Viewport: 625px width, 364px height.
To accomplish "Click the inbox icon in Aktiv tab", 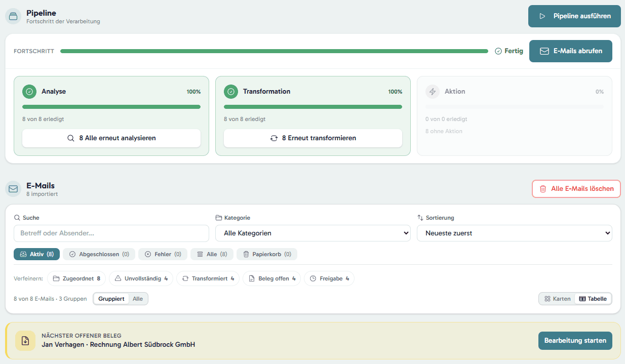I will (x=23, y=254).
